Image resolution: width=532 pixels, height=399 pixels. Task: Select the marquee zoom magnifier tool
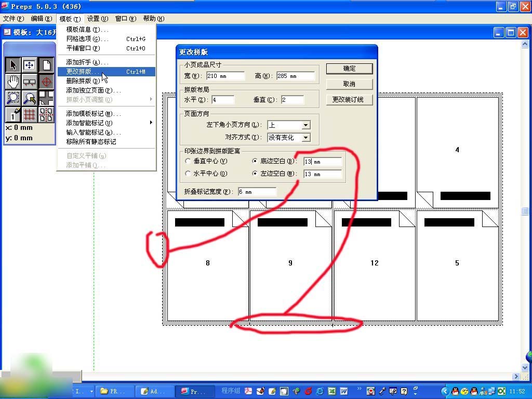coord(13,98)
